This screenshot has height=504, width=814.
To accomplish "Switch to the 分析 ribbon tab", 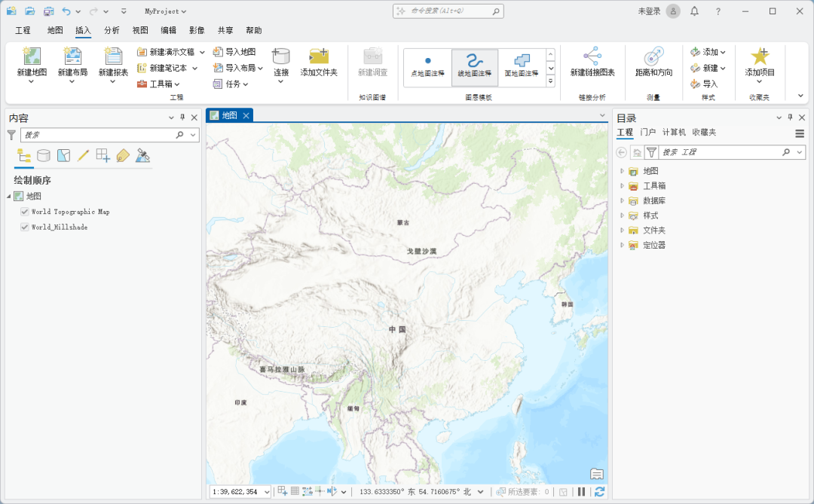I will click(x=109, y=30).
